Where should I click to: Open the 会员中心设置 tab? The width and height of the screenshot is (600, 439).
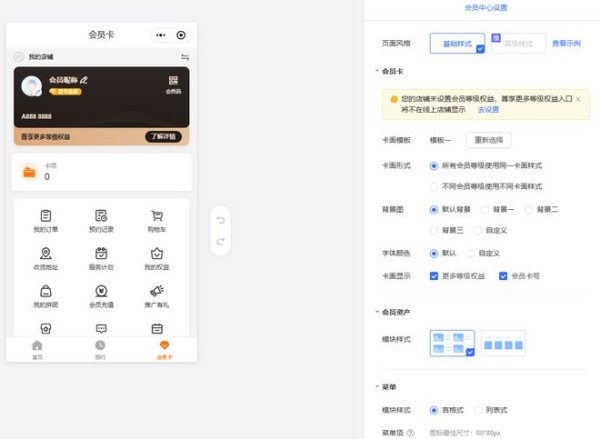click(x=486, y=8)
